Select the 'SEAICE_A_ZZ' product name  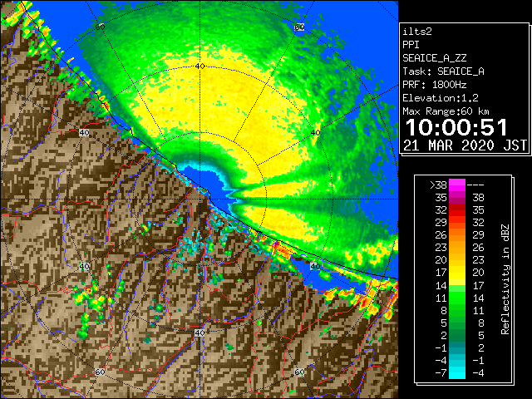click(435, 58)
